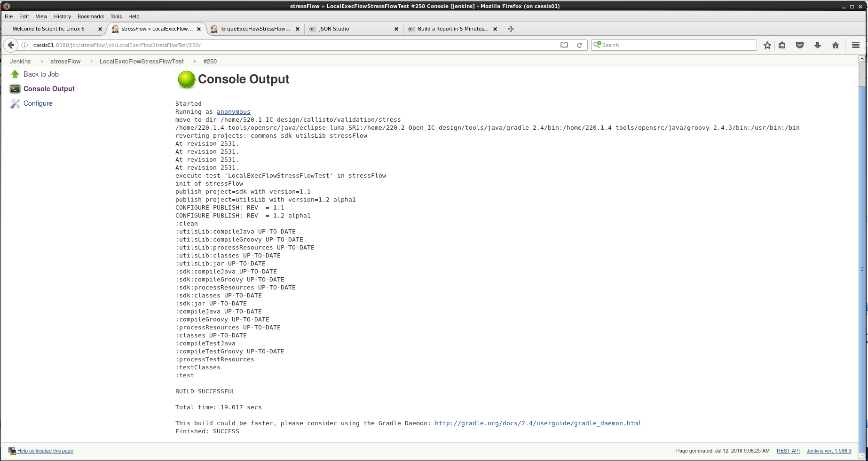
Task: Open the Tools menu
Action: click(116, 16)
